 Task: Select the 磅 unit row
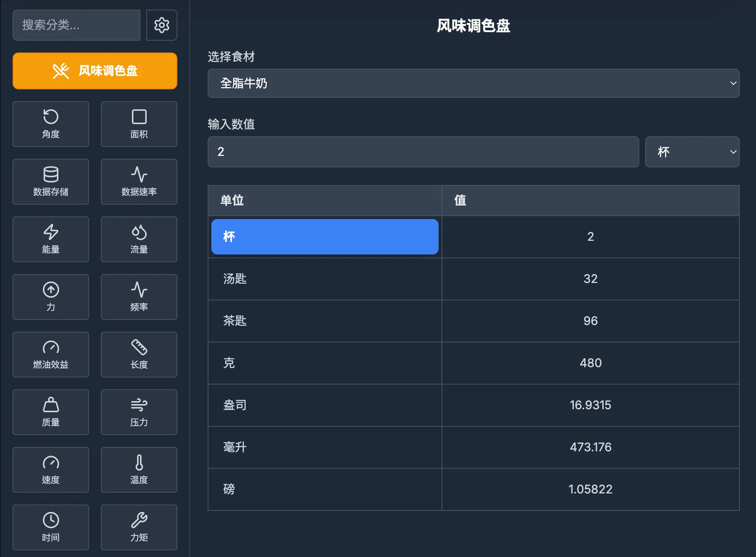[x=325, y=489]
